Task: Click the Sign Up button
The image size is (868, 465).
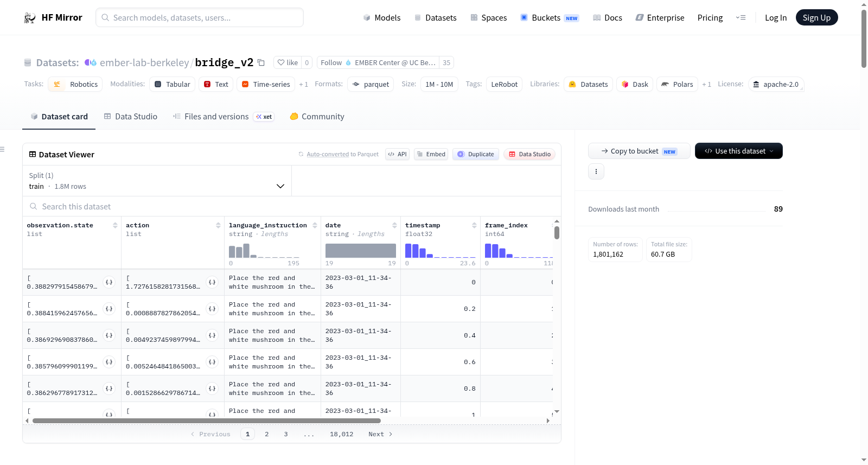Action: click(x=817, y=17)
